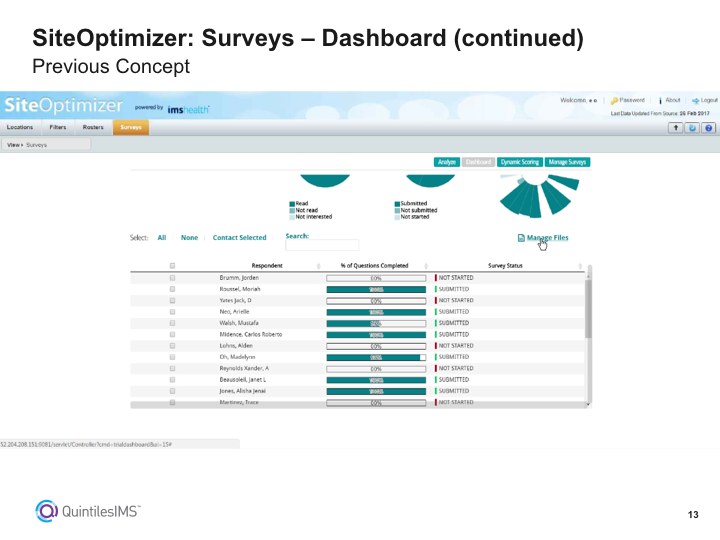Click the Not interested legend swatch

[x=292, y=217]
